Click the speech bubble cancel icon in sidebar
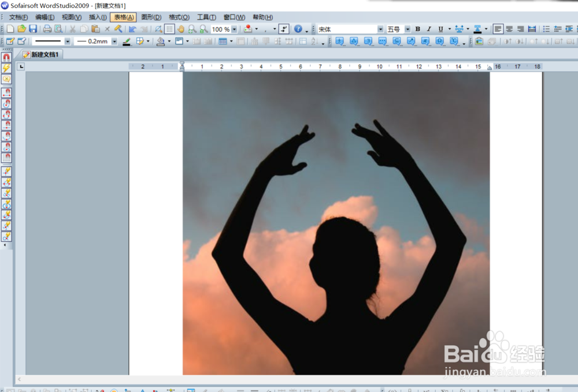 point(6,79)
